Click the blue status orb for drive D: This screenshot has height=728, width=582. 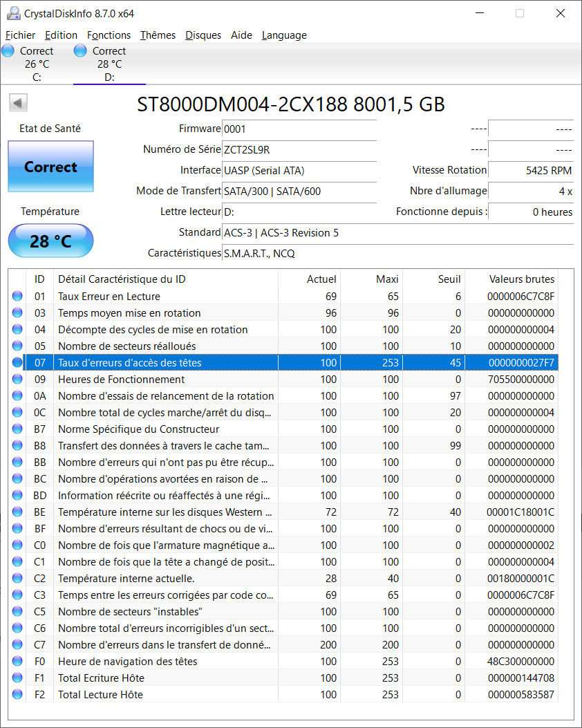[80, 50]
